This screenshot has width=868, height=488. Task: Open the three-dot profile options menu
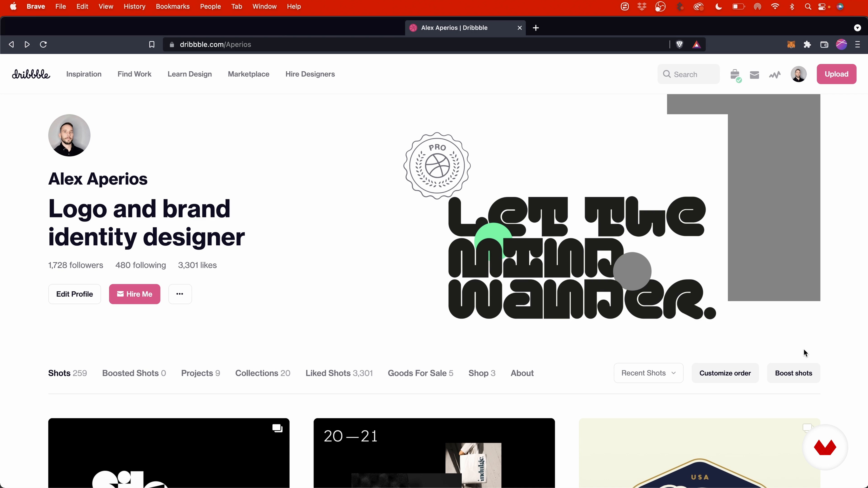180,294
